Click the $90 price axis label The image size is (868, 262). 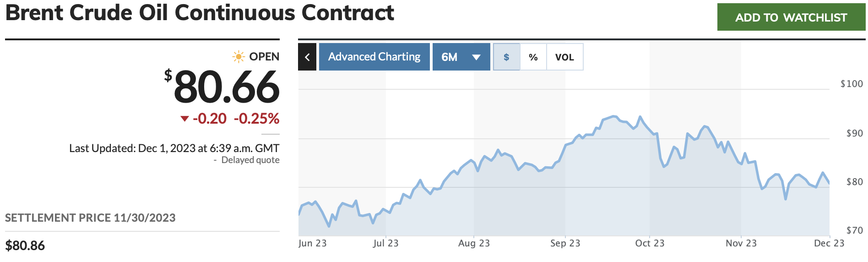(x=854, y=133)
